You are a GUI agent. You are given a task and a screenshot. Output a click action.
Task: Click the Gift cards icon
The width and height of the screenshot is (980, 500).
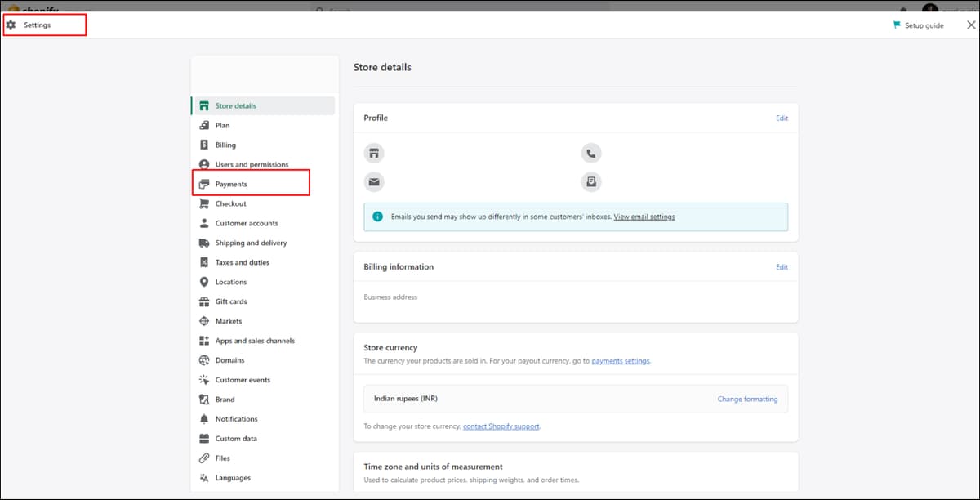click(x=204, y=302)
